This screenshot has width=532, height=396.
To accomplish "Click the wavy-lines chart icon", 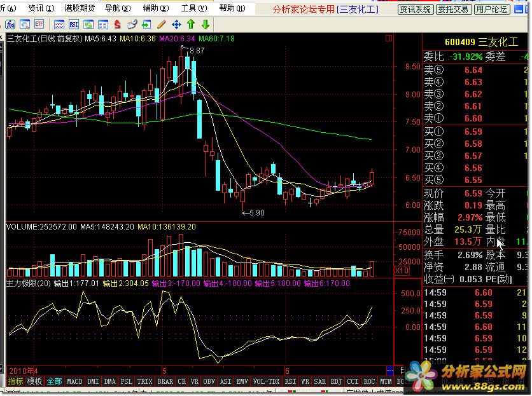I will [x=59, y=24].
